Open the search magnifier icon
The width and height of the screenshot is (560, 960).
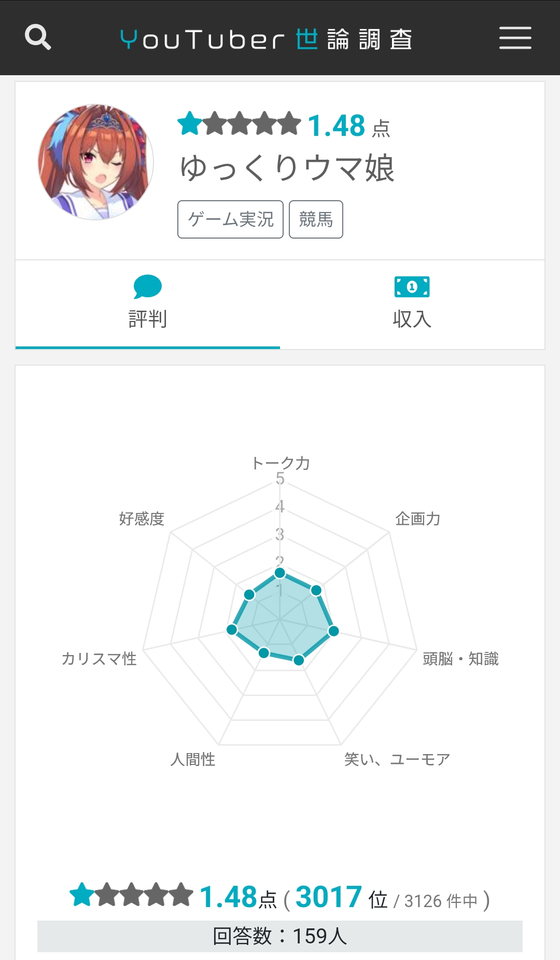point(38,37)
